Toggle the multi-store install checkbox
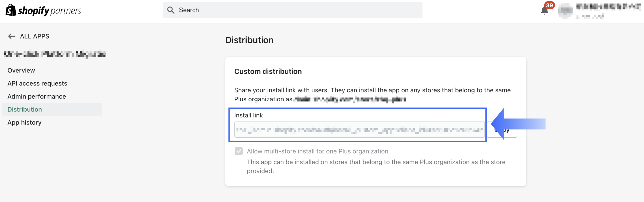 pos(238,151)
